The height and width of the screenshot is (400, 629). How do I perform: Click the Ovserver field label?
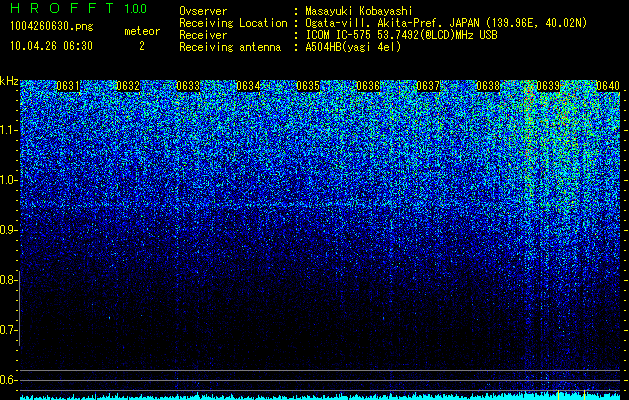click(203, 11)
